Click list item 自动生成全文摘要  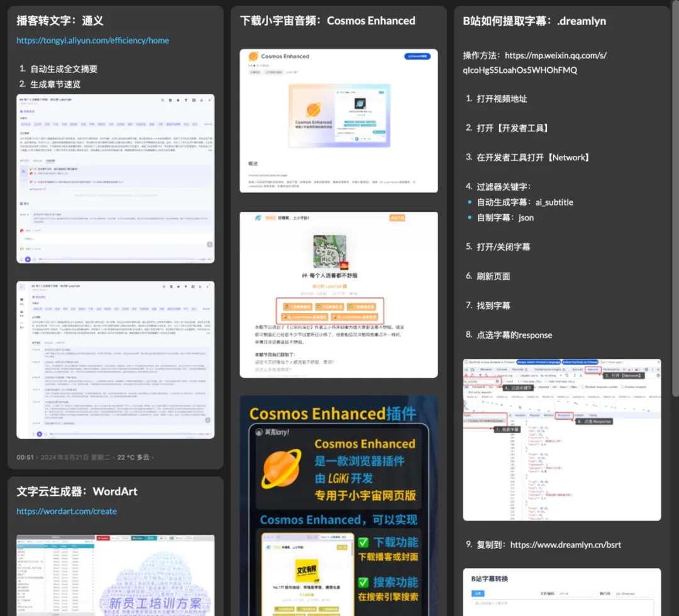tap(63, 69)
